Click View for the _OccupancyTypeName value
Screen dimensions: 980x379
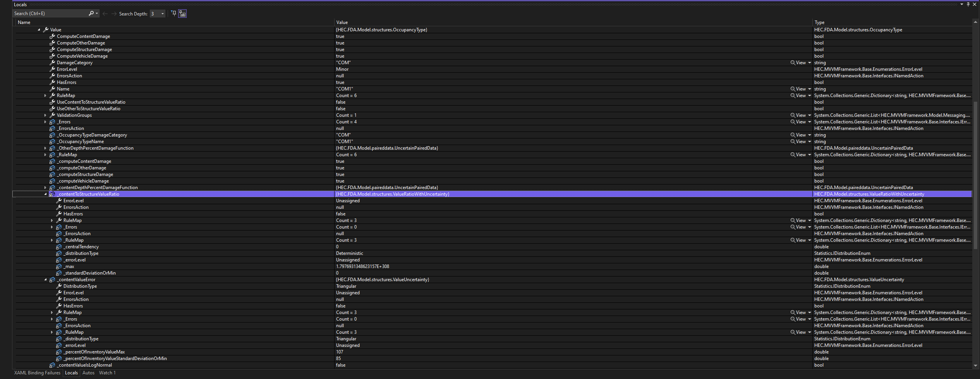click(x=793, y=141)
